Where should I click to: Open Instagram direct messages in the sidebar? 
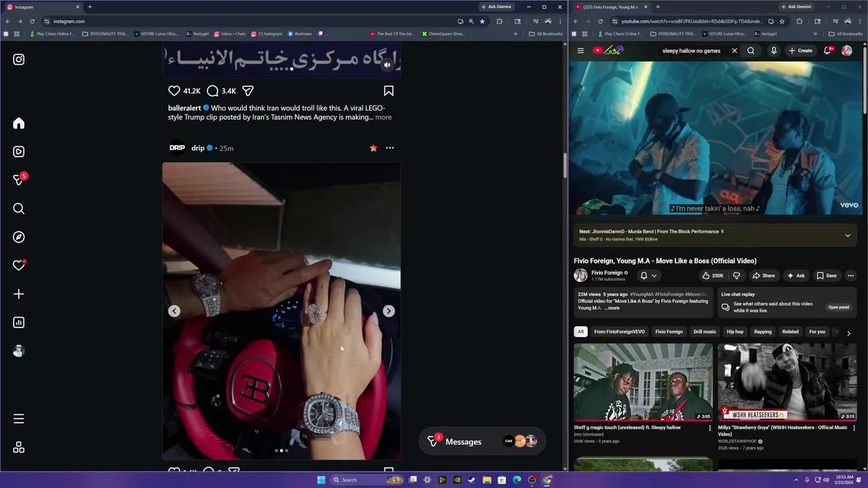click(x=19, y=180)
